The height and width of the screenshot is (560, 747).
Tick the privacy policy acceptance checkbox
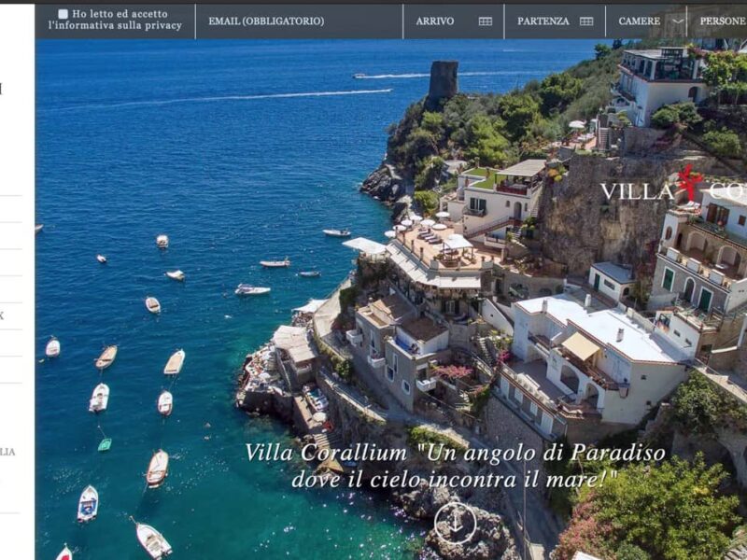(63, 14)
